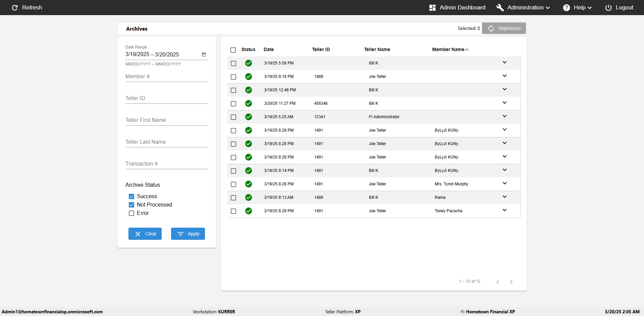Click green status icon for Toney Pacocha row
644x316 pixels.
click(x=249, y=211)
